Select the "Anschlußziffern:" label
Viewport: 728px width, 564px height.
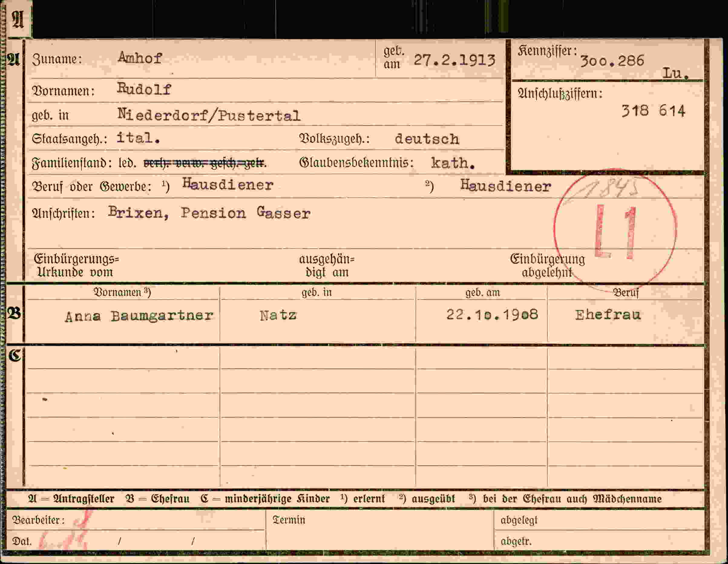click(560, 94)
